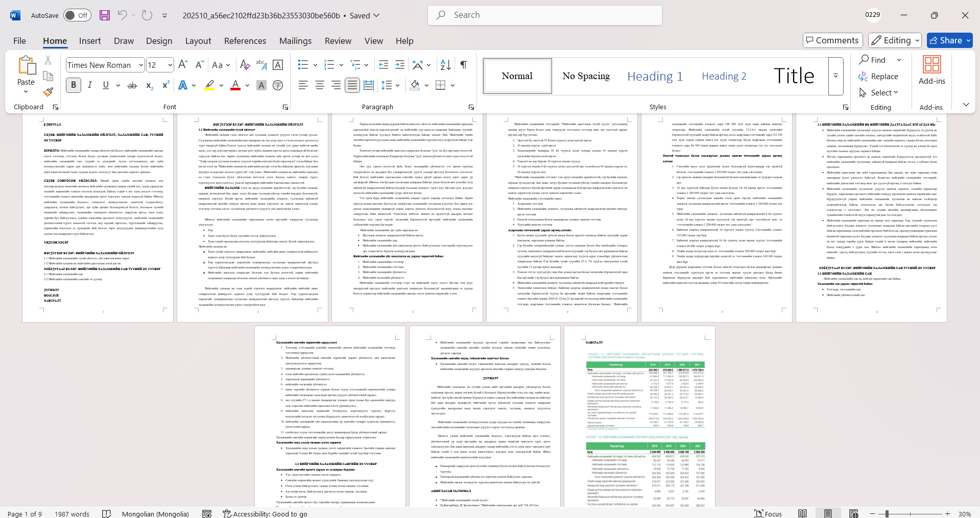The height and width of the screenshot is (518, 980).
Task: Click the Justify alignment icon
Action: point(352,85)
